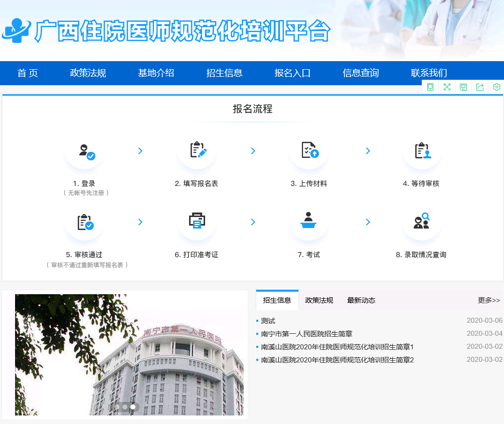
Task: Expand more news via 更多>> link
Action: pyautogui.click(x=488, y=300)
